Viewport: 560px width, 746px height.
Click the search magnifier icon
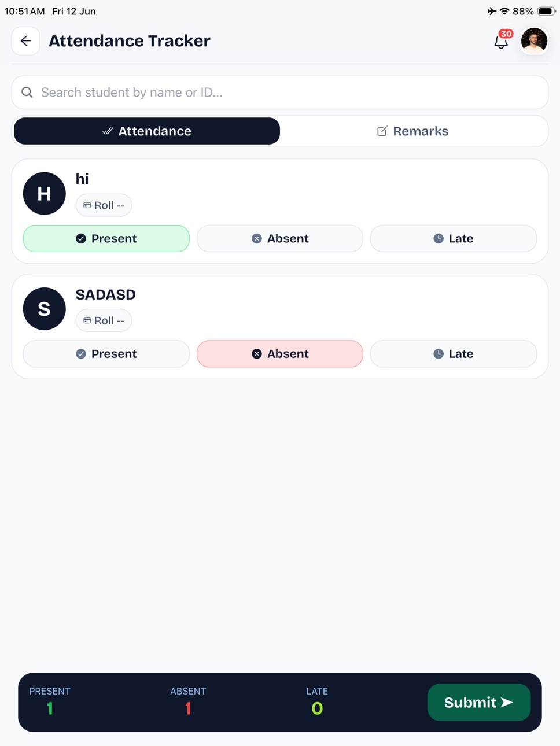(27, 93)
